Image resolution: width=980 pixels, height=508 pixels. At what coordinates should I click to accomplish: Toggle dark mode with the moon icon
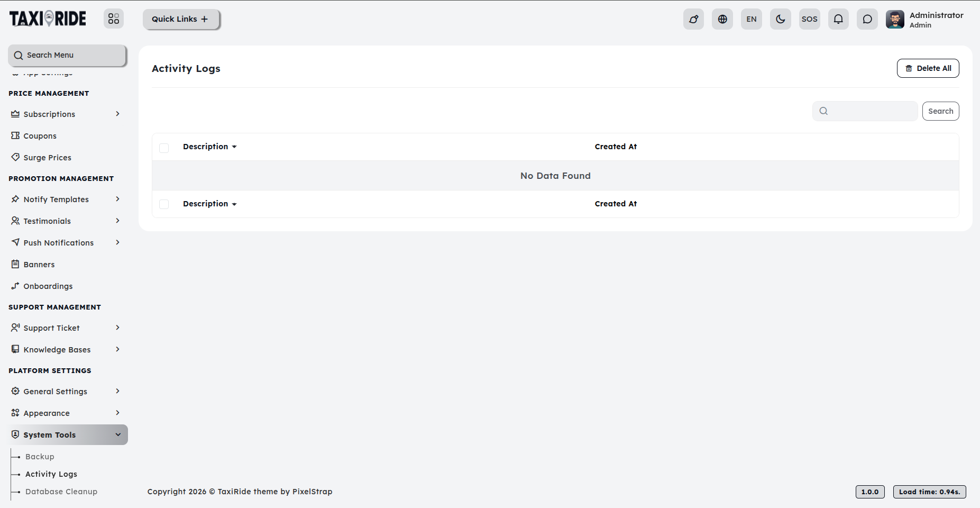pyautogui.click(x=781, y=19)
